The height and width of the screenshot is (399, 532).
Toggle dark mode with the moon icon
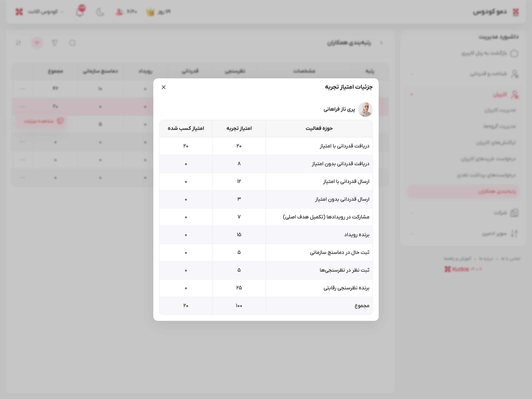point(100,11)
